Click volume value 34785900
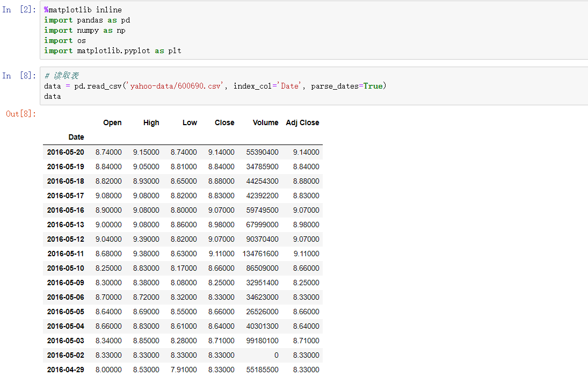Image resolution: width=588 pixels, height=376 pixels. tap(263, 167)
